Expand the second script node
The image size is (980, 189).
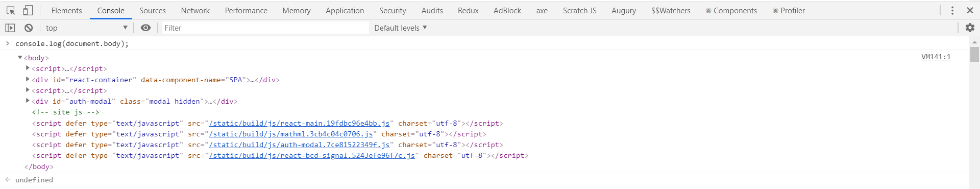point(28,90)
